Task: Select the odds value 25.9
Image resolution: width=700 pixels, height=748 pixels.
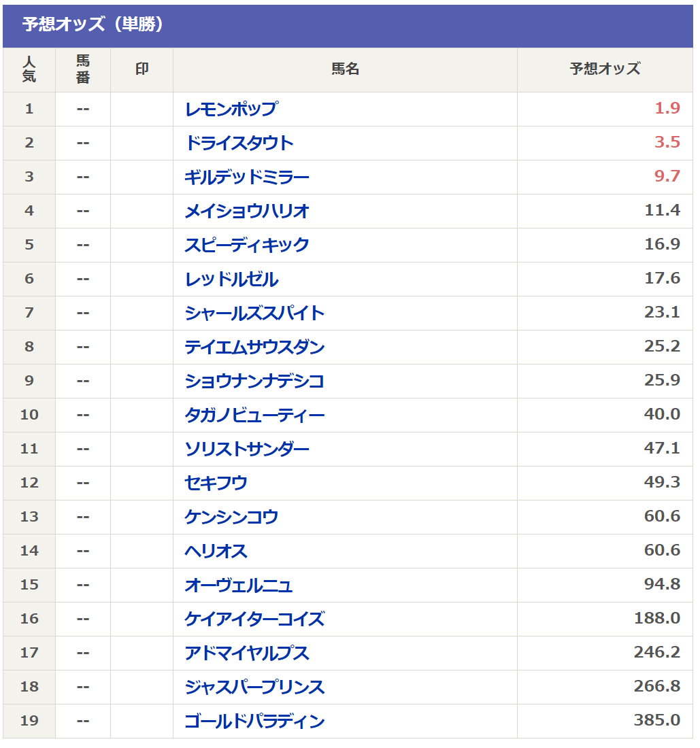Action: point(663,380)
